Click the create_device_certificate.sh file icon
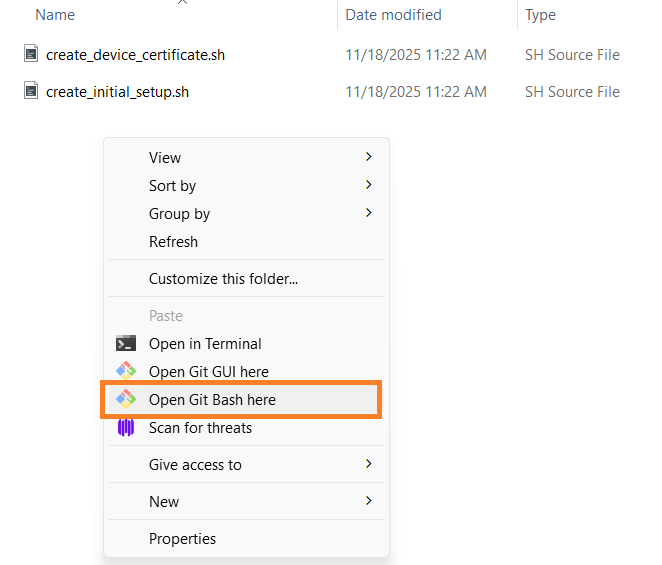The width and height of the screenshot is (662, 565). pos(32,54)
